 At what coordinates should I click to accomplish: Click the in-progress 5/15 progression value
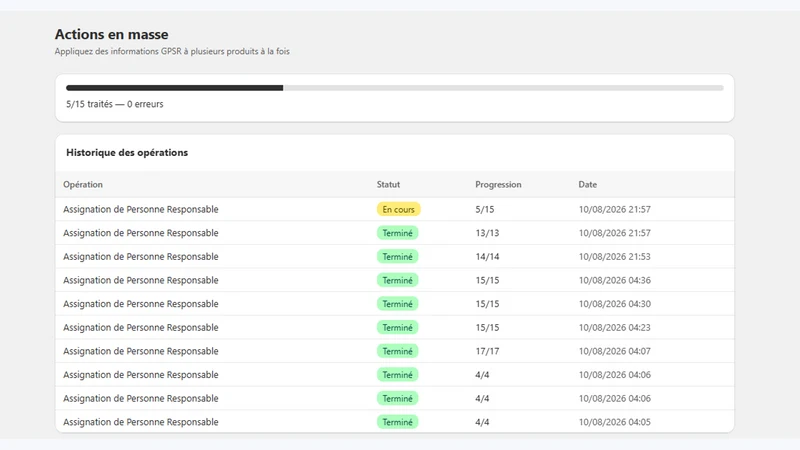(485, 209)
